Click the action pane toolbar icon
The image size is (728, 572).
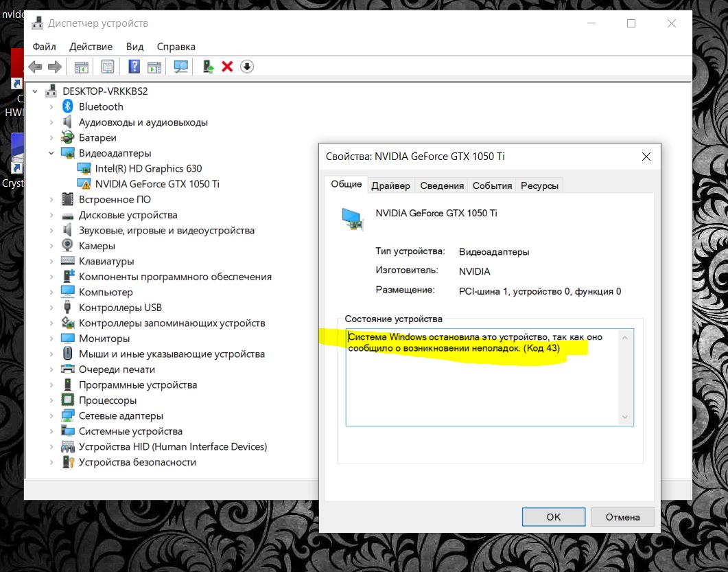[x=154, y=67]
